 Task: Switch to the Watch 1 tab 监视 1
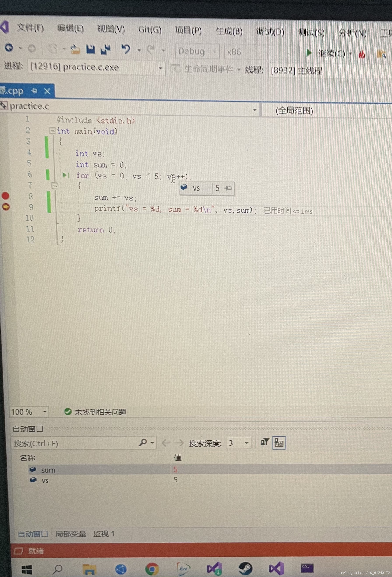coord(104,534)
